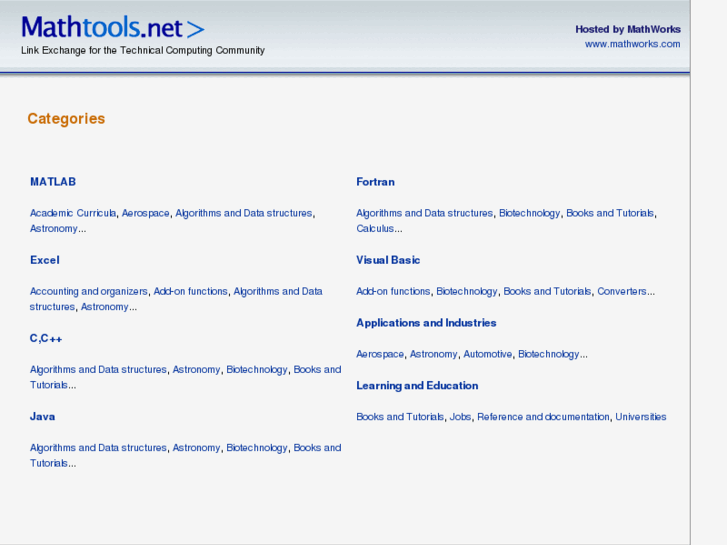This screenshot has width=727, height=545.
Task: Open Biotechnology under Java
Action: click(257, 448)
